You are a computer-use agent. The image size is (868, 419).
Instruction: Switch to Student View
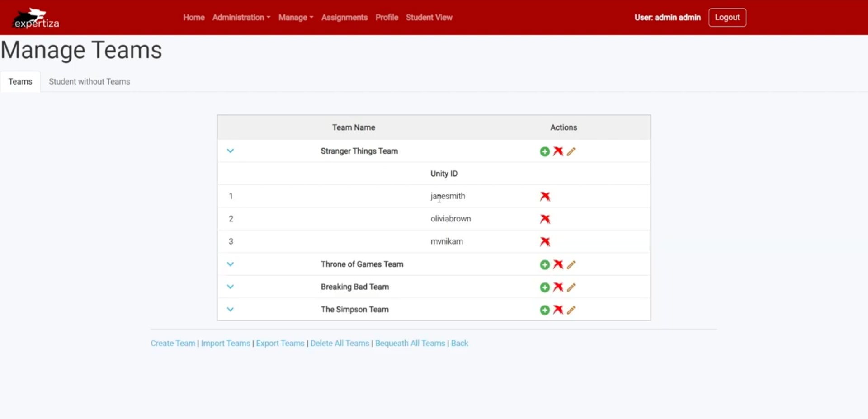(429, 17)
